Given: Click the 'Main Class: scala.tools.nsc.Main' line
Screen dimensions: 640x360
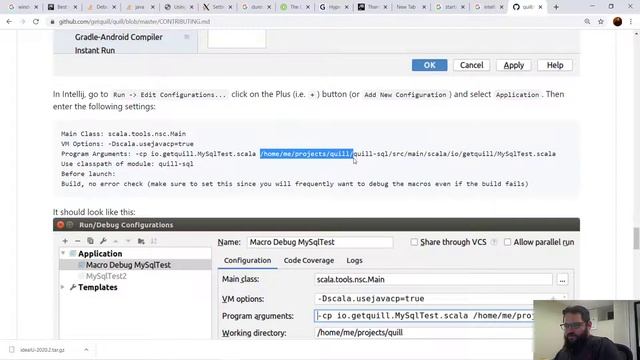Looking at the screenshot, I should [x=123, y=134].
